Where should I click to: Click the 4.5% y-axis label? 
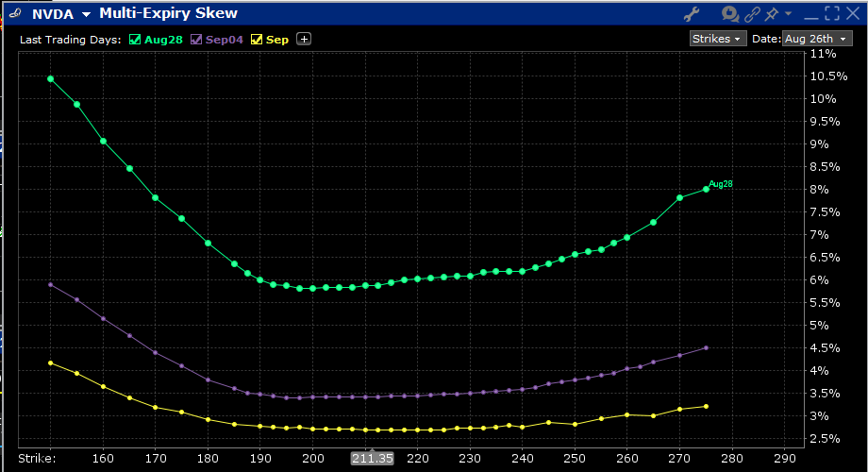825,348
